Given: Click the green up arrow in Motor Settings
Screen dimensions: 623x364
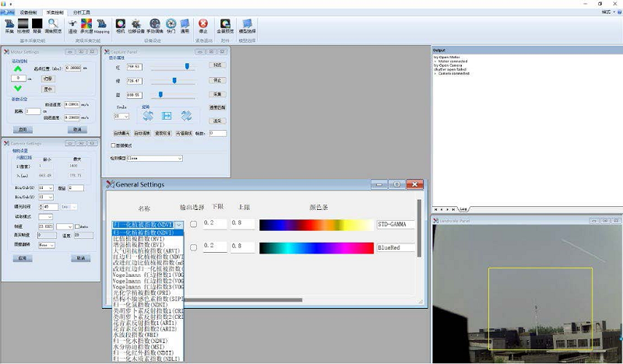Looking at the screenshot, I should pos(17,68).
